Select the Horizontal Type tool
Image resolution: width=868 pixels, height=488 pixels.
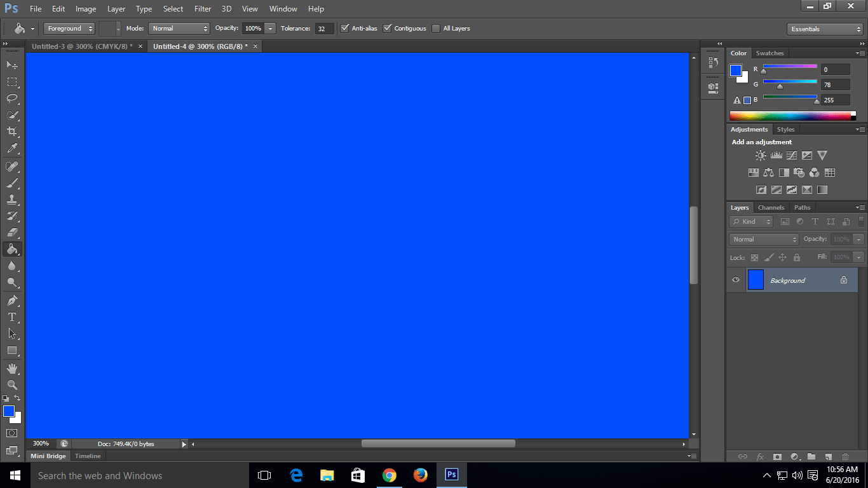click(12, 317)
